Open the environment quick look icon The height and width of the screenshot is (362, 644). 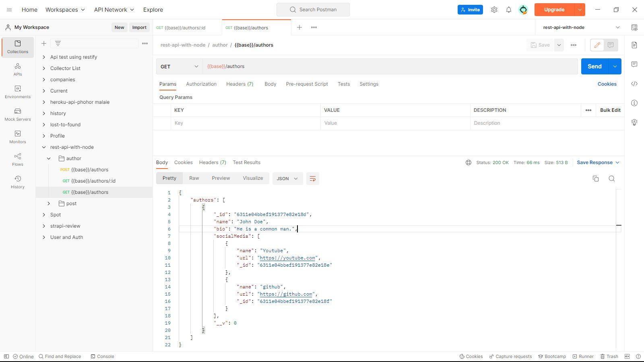pos(634,27)
